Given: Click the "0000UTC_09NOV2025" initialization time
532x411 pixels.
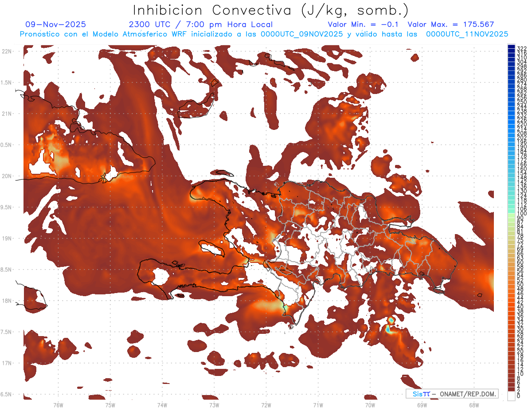Looking at the screenshot, I should (x=301, y=34).
